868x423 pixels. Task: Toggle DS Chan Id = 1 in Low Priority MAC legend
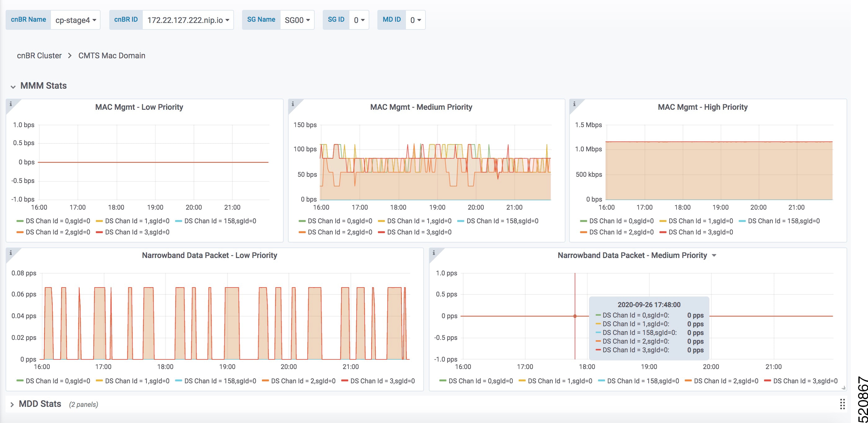(x=137, y=221)
